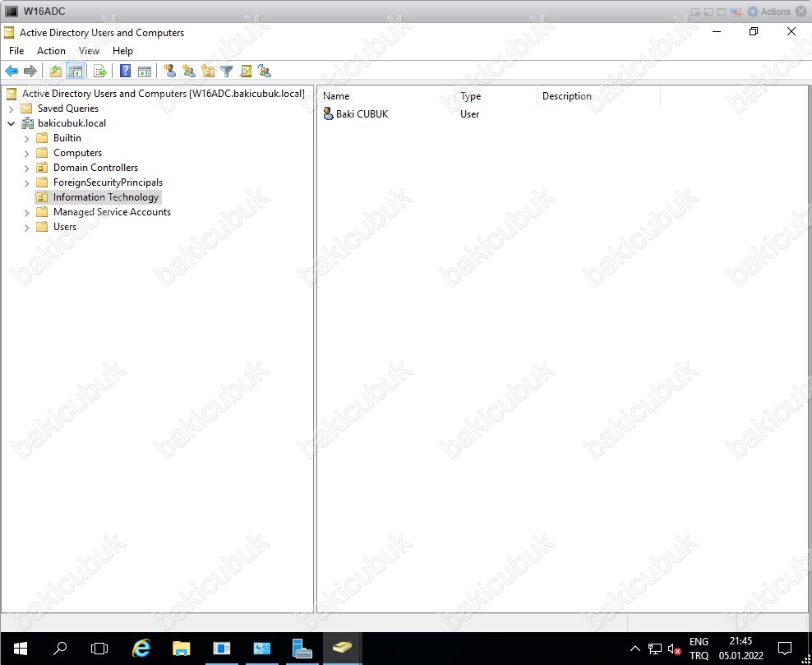The width and height of the screenshot is (812, 665).
Task: Open the notification center icon
Action: point(785,648)
